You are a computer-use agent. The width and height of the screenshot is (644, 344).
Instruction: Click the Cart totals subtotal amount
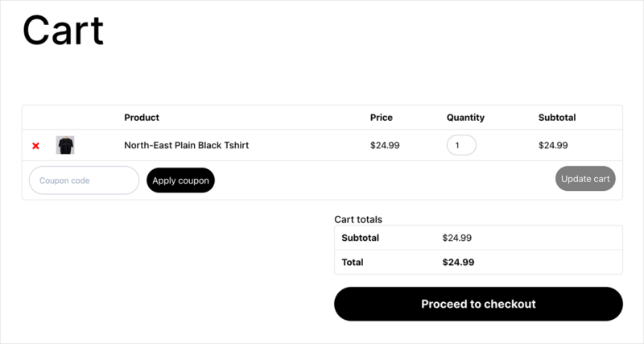coord(457,238)
